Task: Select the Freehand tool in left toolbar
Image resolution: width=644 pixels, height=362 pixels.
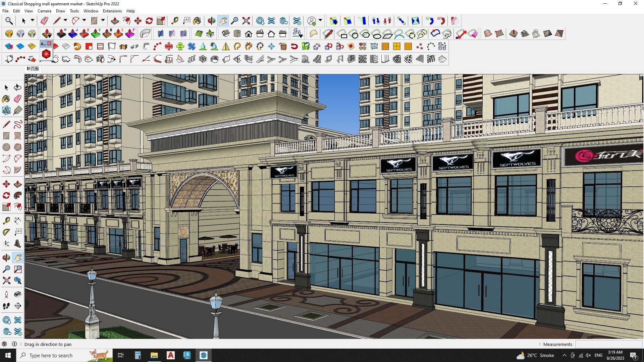Action: pyautogui.click(x=18, y=124)
